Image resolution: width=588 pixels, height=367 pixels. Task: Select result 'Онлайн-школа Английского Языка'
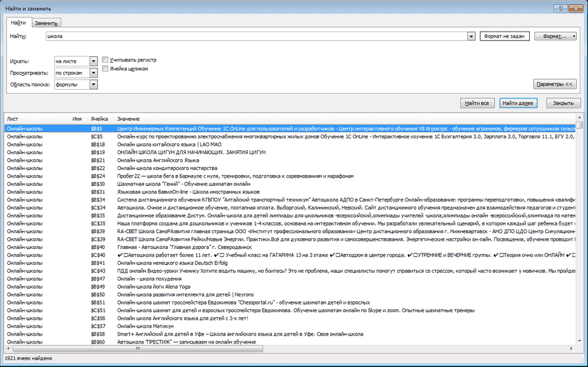[x=290, y=160]
